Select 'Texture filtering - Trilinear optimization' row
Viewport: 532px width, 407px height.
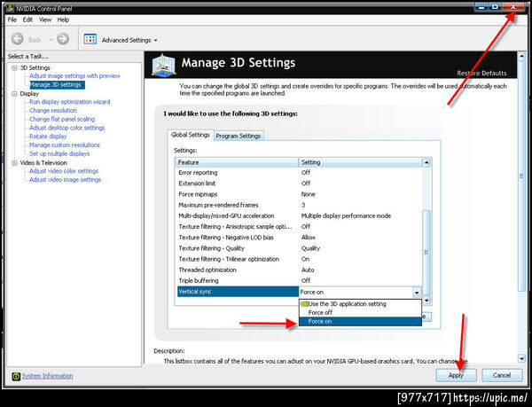pyautogui.click(x=300, y=259)
